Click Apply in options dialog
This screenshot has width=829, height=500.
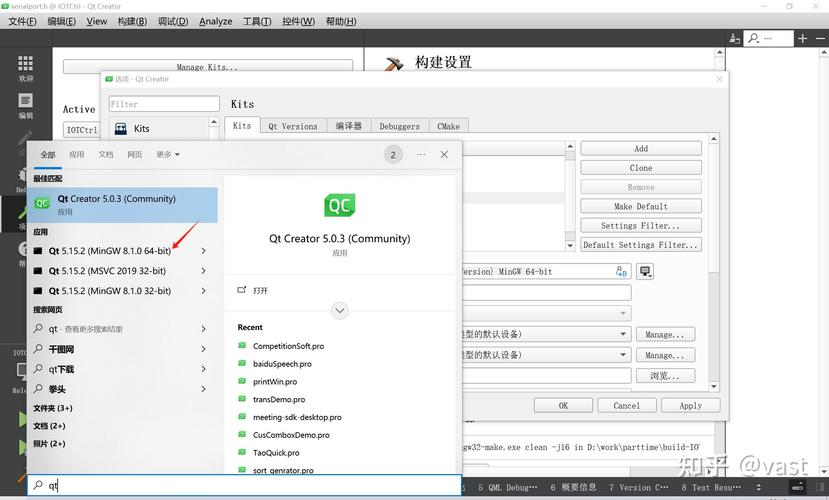tap(690, 405)
